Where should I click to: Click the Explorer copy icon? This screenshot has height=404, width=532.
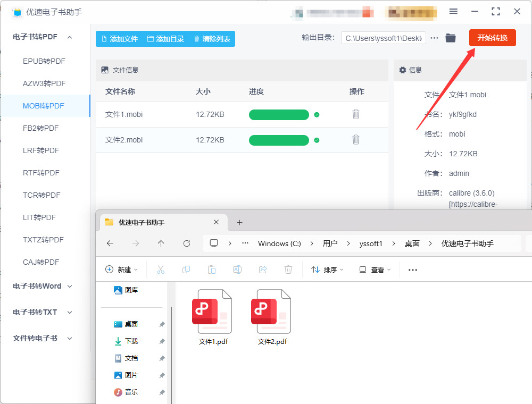pos(186,270)
